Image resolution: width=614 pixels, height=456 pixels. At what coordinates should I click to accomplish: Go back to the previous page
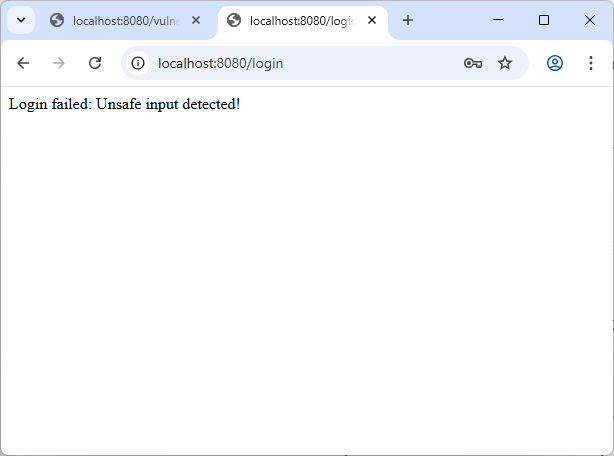tap(23, 63)
